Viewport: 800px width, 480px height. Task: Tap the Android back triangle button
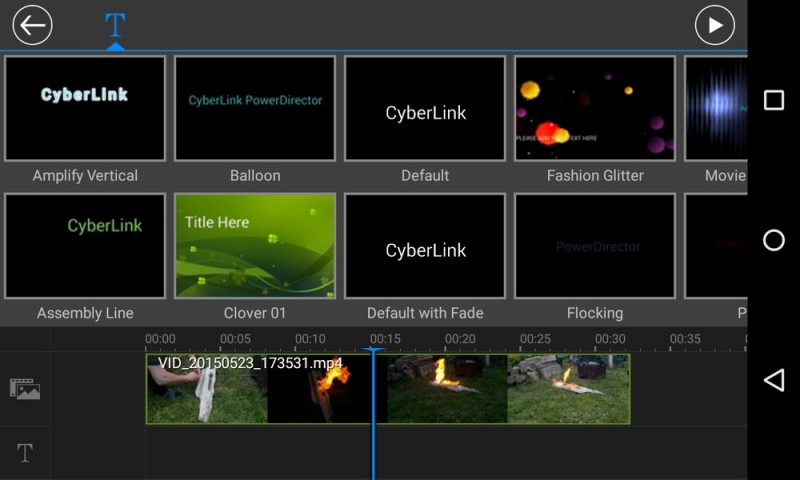point(773,380)
